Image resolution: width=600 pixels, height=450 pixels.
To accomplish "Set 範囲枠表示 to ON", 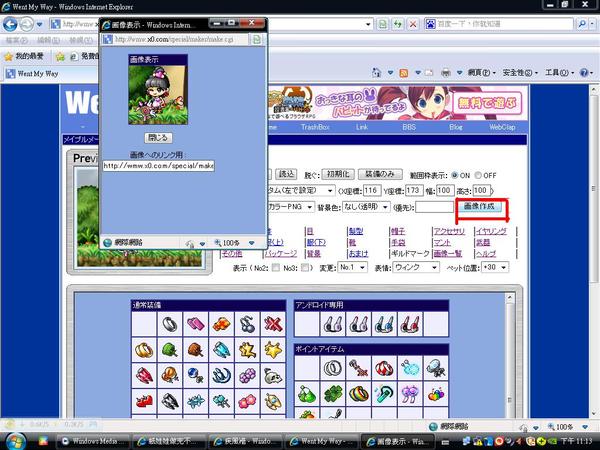I will [x=455, y=175].
